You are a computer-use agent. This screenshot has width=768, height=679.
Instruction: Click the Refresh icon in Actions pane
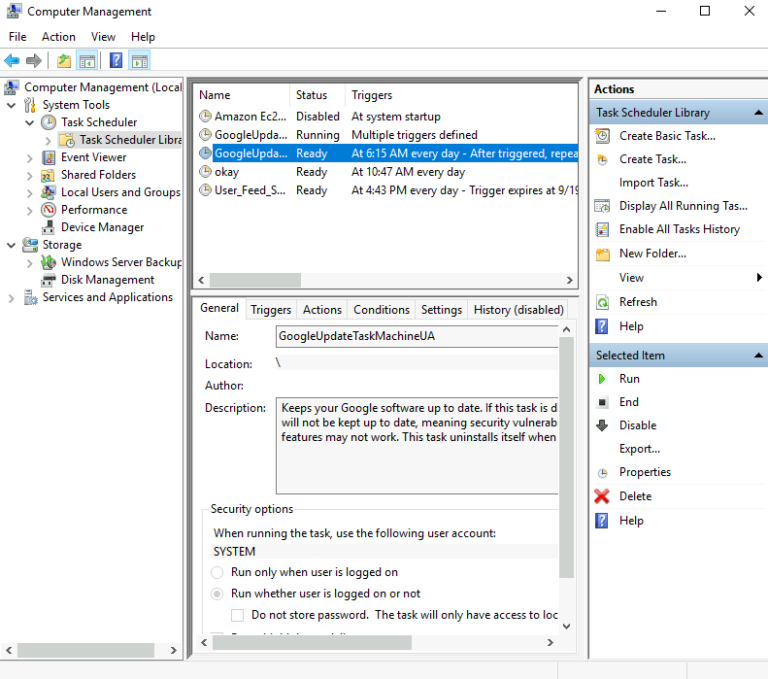(602, 302)
